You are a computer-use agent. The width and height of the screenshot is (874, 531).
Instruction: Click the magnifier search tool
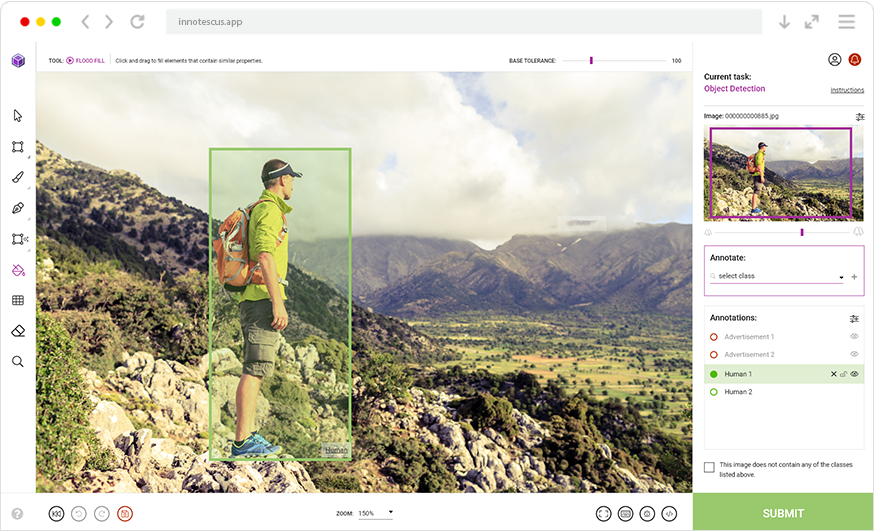18,361
